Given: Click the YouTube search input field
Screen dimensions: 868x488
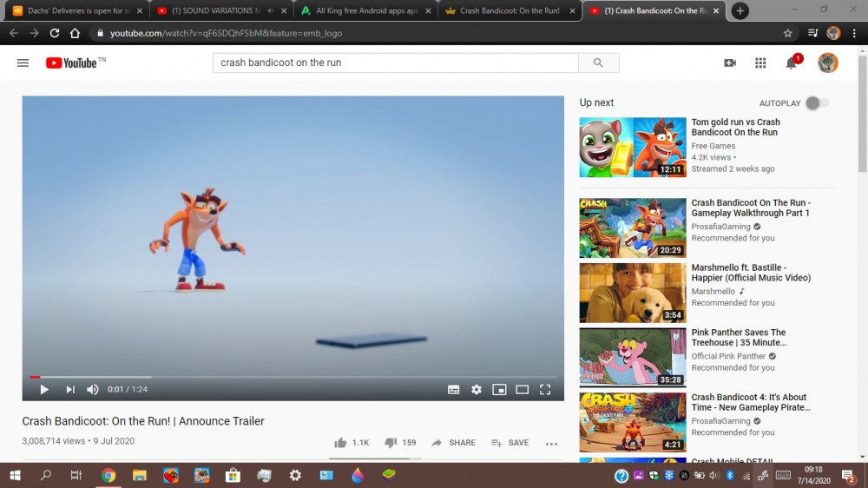Looking at the screenshot, I should point(395,63).
